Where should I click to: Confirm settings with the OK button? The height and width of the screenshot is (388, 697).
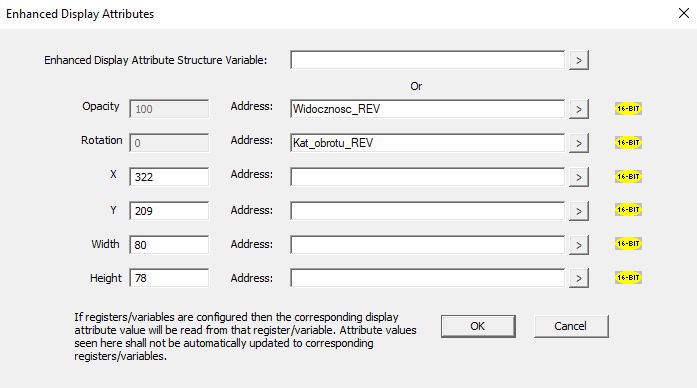[x=478, y=326]
